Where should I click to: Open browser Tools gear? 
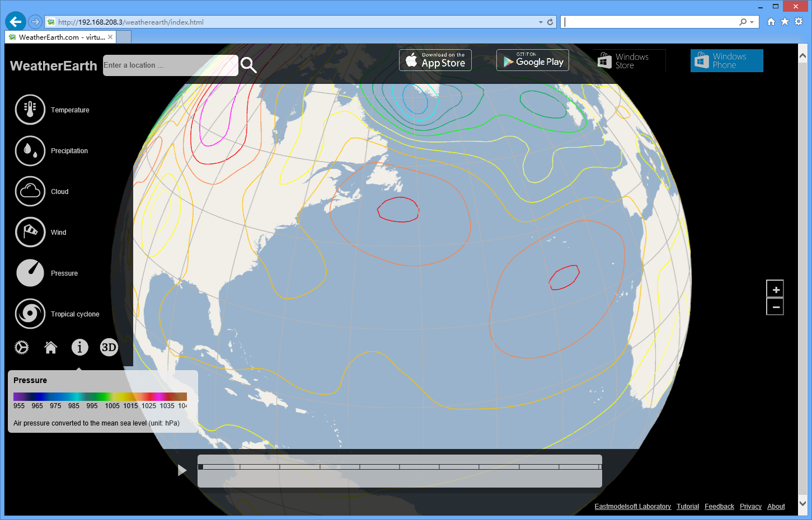[799, 22]
